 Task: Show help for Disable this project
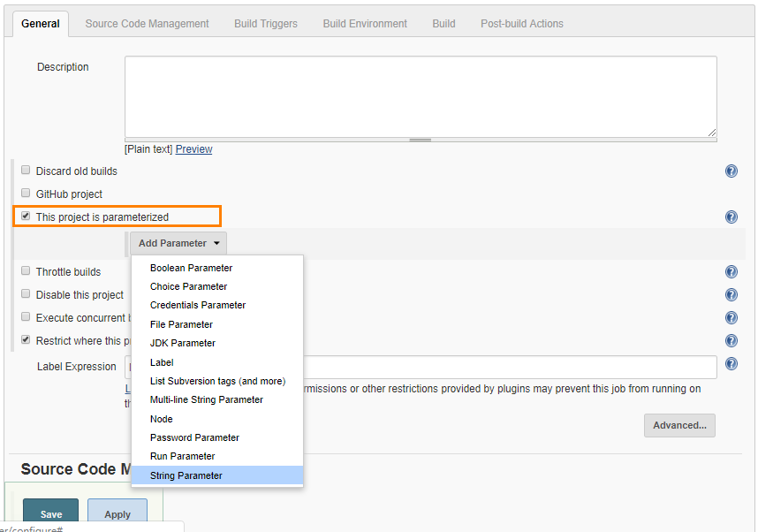pyautogui.click(x=731, y=294)
